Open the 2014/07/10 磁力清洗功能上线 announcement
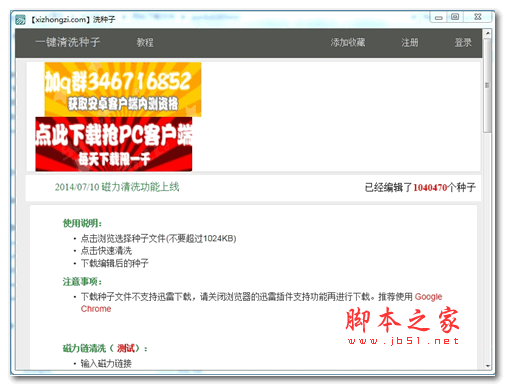Image resolution: width=506 pixels, height=387 pixels. 117,187
